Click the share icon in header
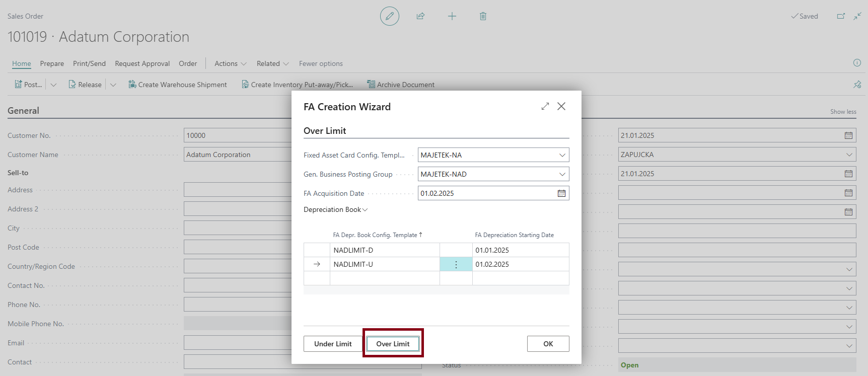Image resolution: width=868 pixels, height=376 pixels. click(420, 16)
